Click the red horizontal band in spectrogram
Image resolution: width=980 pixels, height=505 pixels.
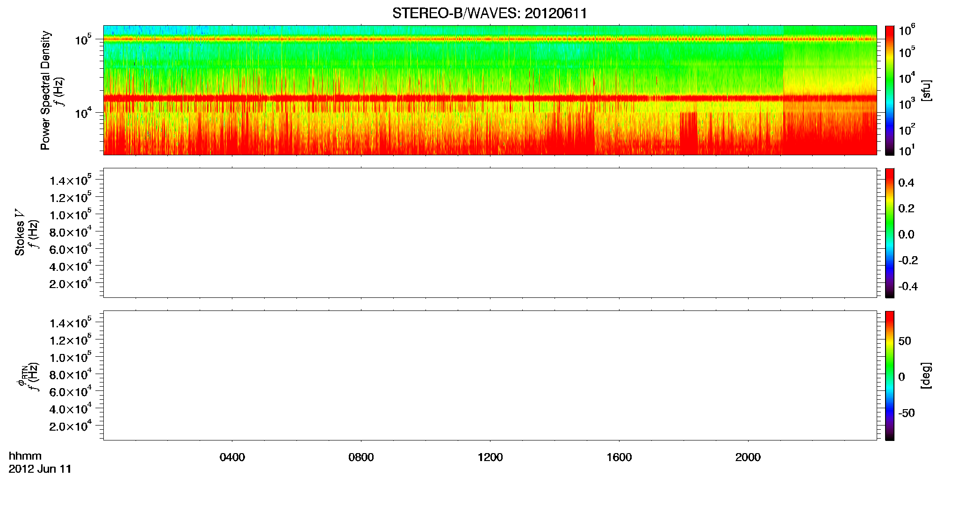coord(490,98)
